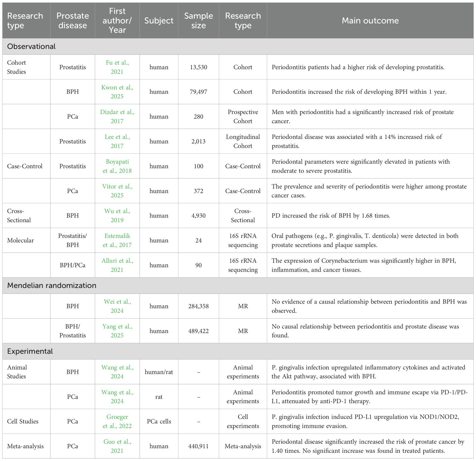Open the Lee et al., 2017 citation
The image size is (476, 461).
click(x=117, y=141)
